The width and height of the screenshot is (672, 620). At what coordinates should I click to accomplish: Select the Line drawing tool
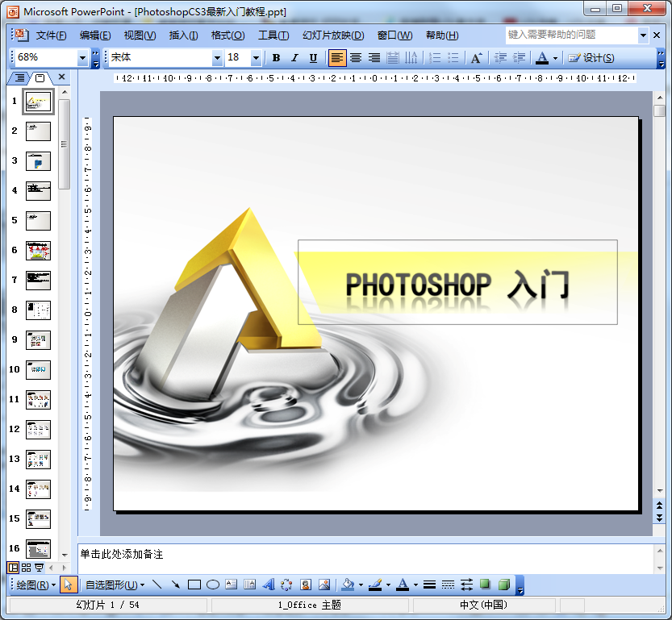pos(157,585)
